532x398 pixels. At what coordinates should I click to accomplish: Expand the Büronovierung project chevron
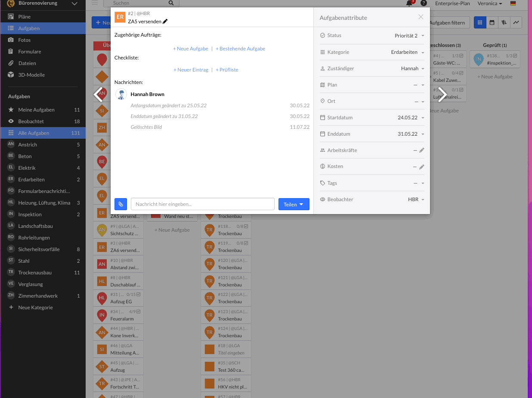pos(74,3)
